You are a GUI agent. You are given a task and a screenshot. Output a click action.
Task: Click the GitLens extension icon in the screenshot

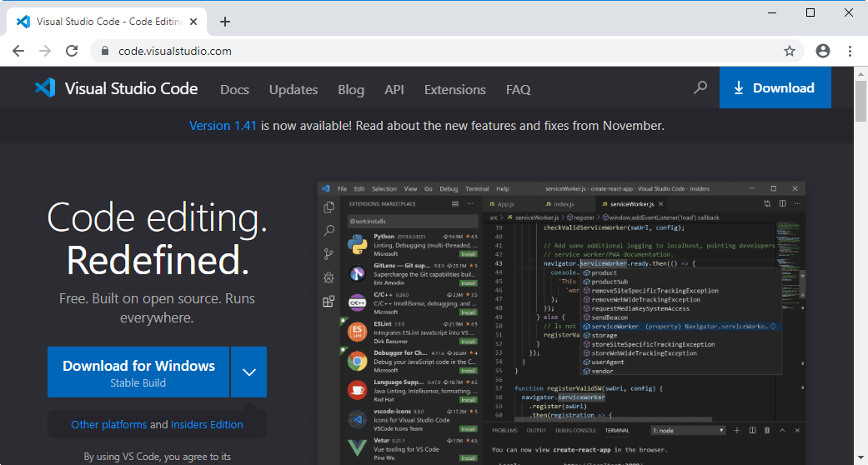(358, 273)
